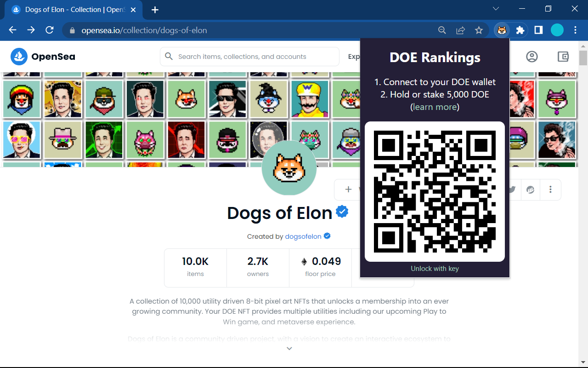Open the Dogs of Elon browser extension icon
The height and width of the screenshot is (368, 588).
pyautogui.click(x=502, y=30)
